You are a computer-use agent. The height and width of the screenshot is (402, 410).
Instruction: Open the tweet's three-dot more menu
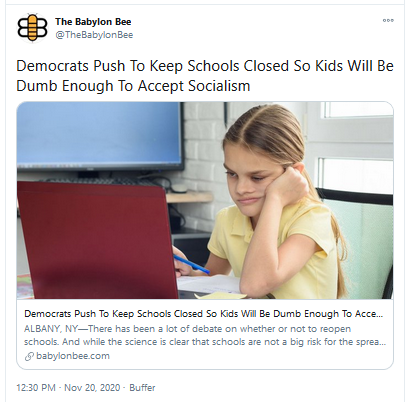pyautogui.click(x=388, y=21)
